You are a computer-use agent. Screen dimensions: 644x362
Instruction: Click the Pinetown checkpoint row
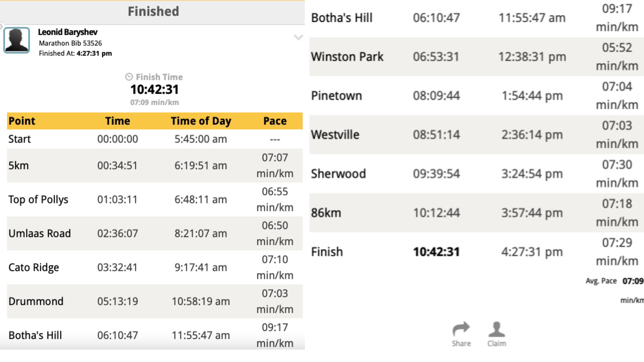477,96
